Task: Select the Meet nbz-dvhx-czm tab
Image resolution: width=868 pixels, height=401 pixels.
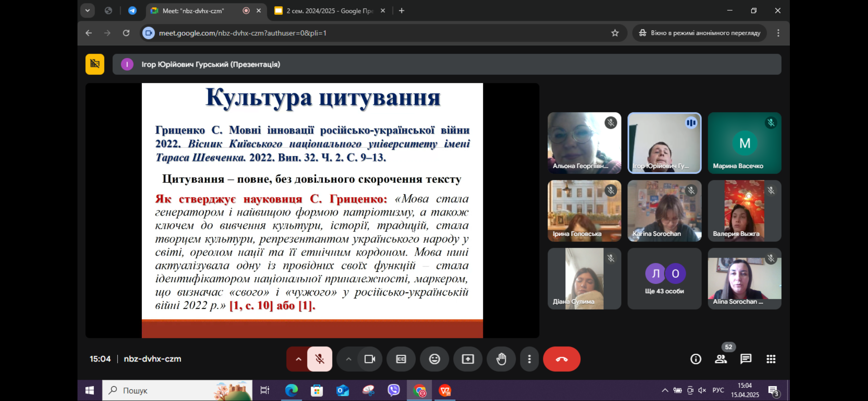Action: tap(194, 11)
